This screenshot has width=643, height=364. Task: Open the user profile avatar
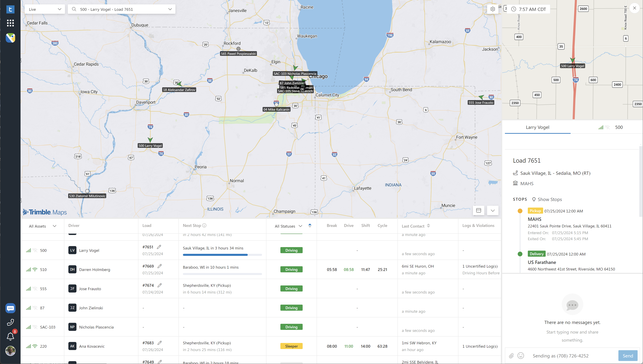pos(10,351)
